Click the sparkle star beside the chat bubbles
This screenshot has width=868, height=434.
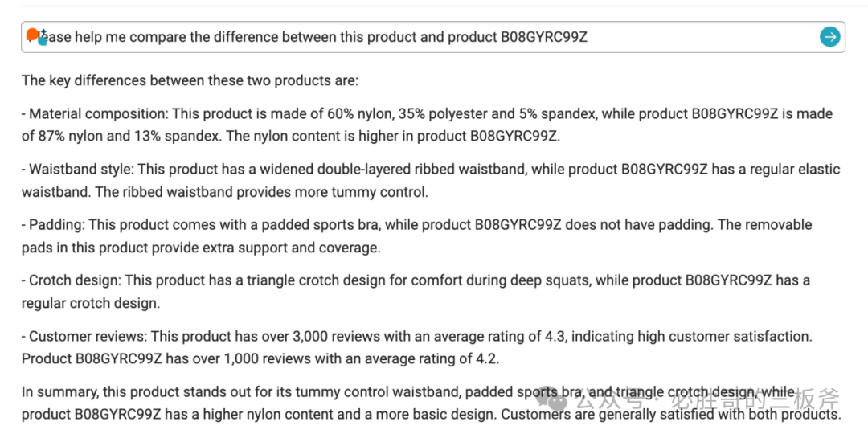(44, 32)
